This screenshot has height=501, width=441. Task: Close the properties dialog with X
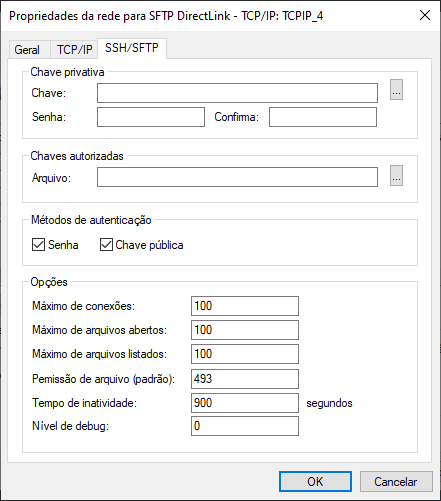425,15
